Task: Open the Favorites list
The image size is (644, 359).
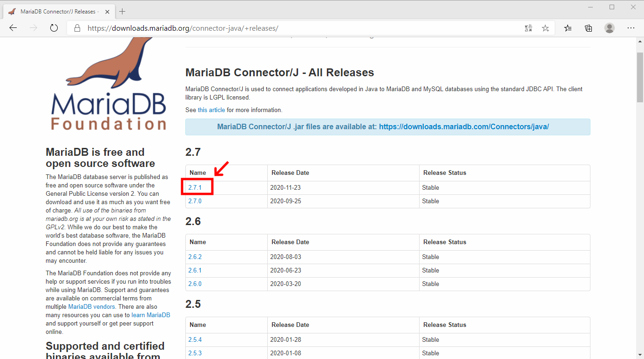Action: [x=568, y=28]
